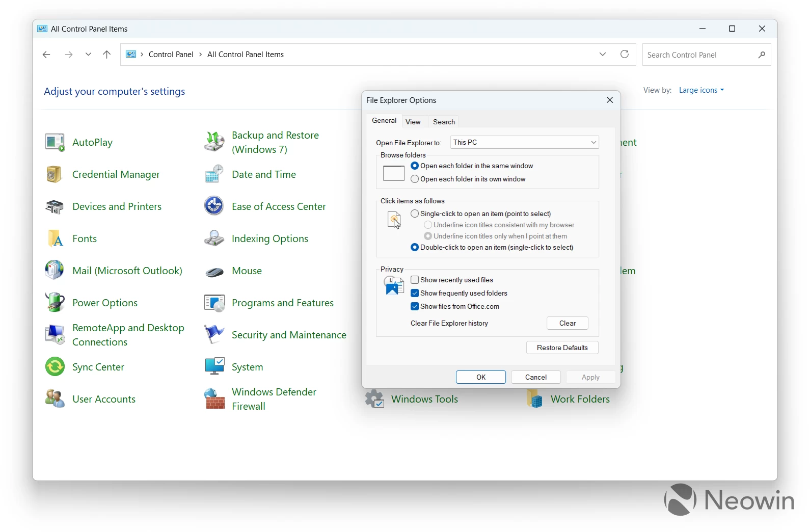The height and width of the screenshot is (532, 810).
Task: Expand the address bar history dropdown
Action: point(603,55)
